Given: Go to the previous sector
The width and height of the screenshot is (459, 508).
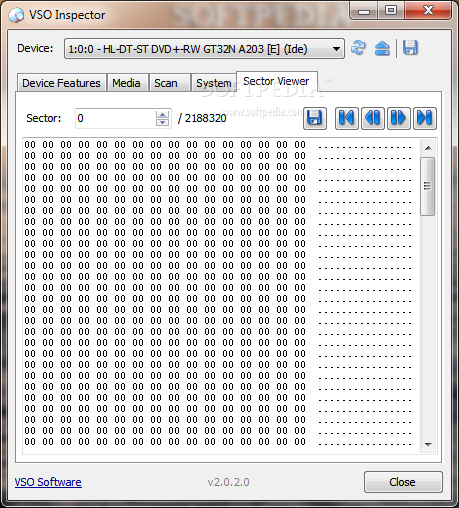Looking at the screenshot, I should tap(373, 118).
